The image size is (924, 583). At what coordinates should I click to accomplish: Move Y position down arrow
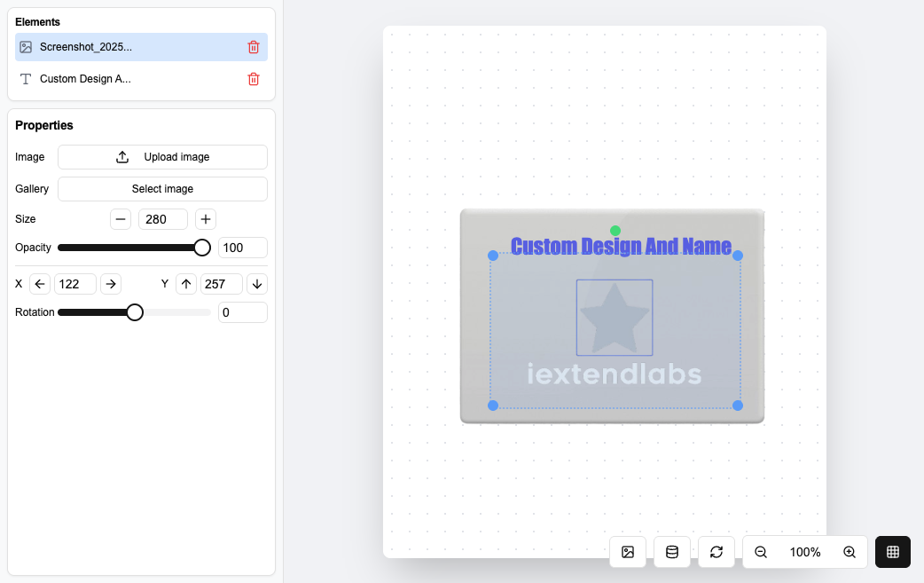(257, 284)
